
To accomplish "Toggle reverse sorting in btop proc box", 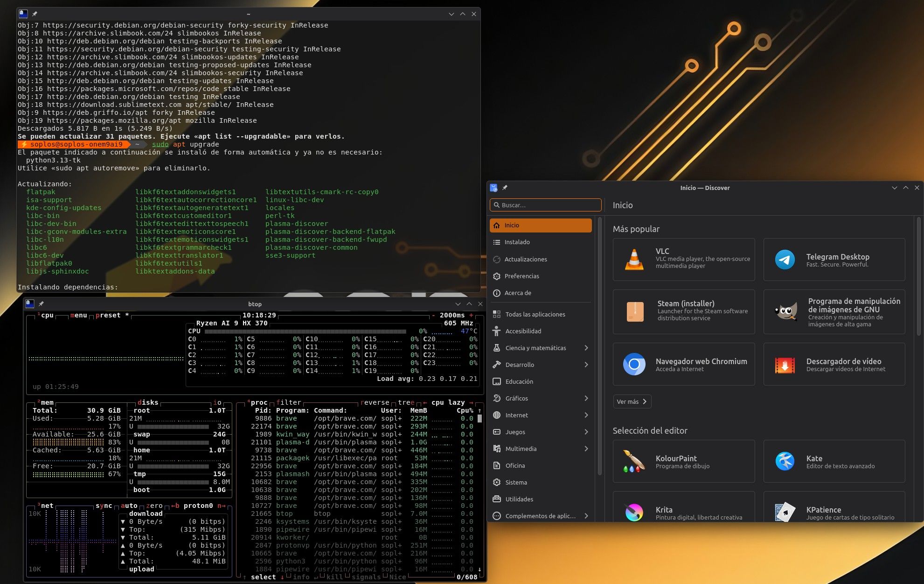I will [375, 402].
